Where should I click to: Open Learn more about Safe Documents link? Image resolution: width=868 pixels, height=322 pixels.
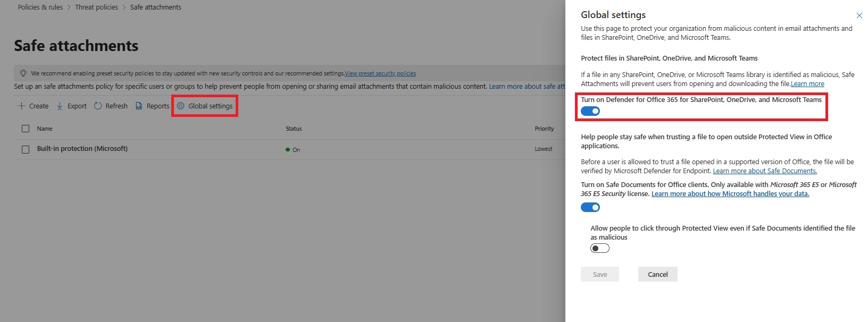click(765, 171)
